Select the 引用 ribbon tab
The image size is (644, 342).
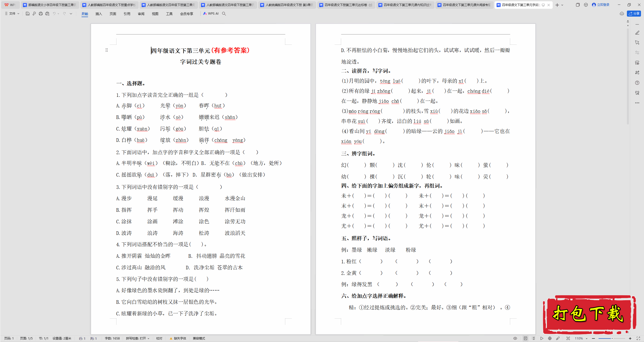[127, 14]
